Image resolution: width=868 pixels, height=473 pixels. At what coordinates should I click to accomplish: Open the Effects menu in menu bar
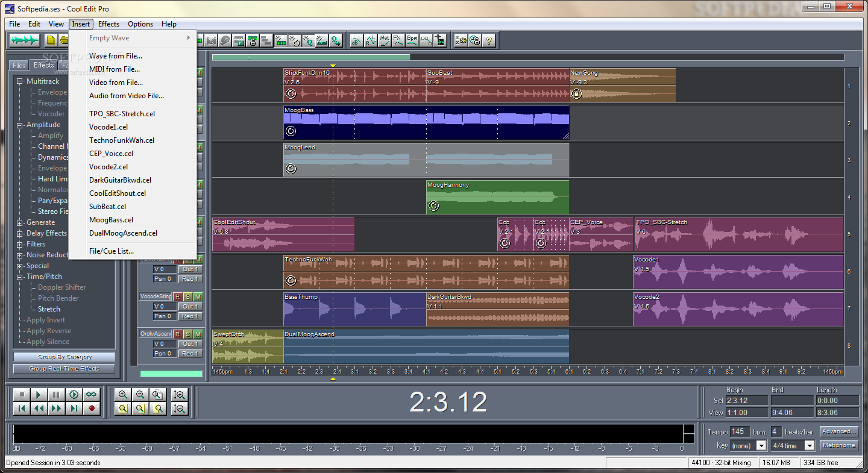(x=108, y=24)
